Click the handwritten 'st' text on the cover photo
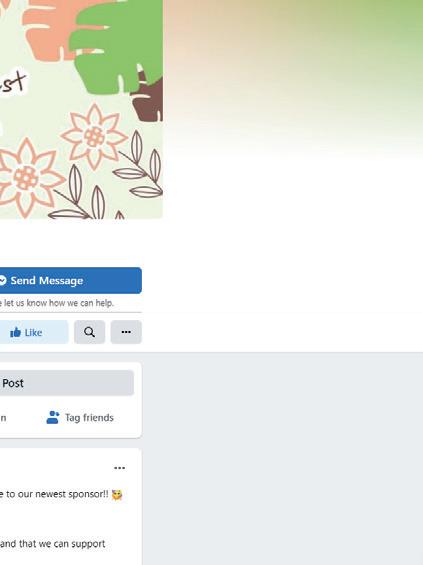The width and height of the screenshot is (423, 565). (x=13, y=82)
